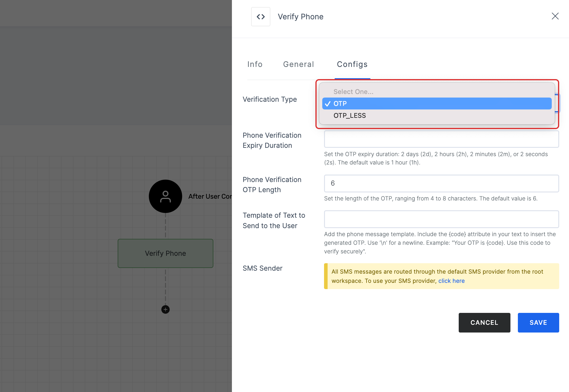Select the Verify Phone node on canvas
This screenshot has width=569, height=392.
pos(165,253)
